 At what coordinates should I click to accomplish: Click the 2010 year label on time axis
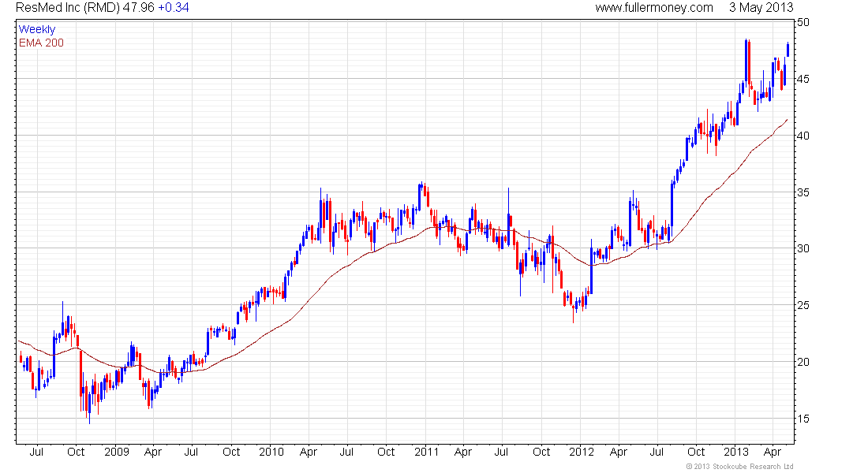tap(271, 452)
